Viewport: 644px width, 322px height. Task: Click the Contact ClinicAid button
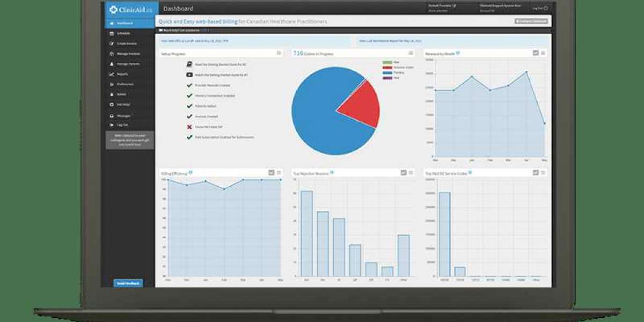(531, 21)
